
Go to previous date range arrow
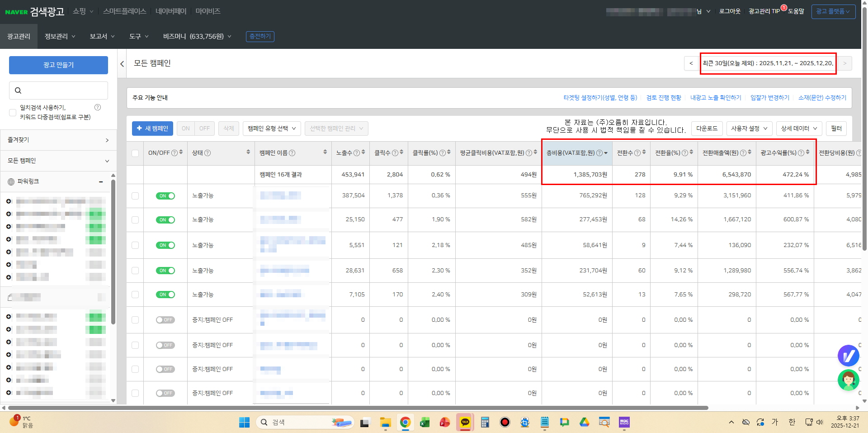[x=691, y=63]
